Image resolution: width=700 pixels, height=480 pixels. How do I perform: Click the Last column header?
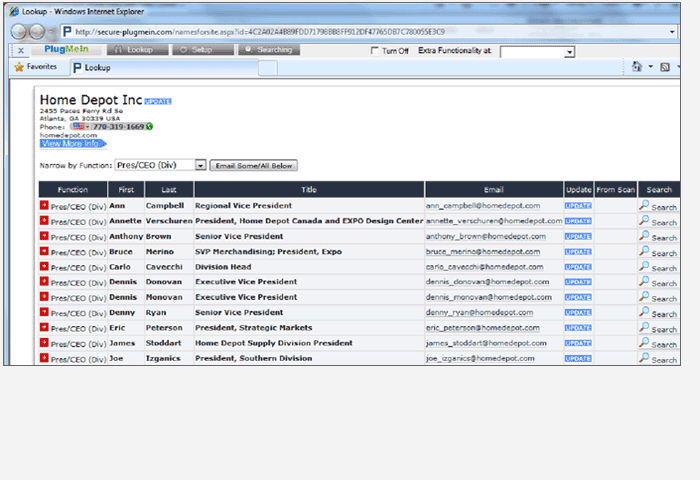click(169, 189)
